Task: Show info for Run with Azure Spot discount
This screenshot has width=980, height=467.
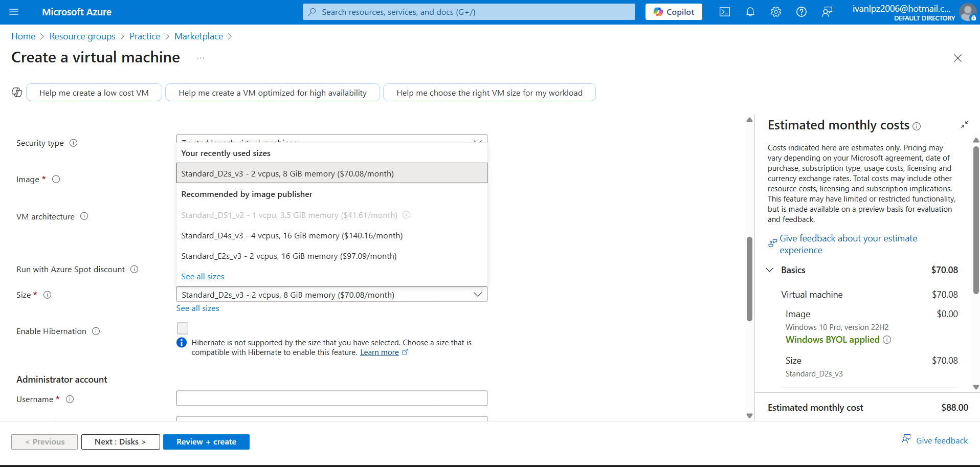Action: (x=135, y=269)
